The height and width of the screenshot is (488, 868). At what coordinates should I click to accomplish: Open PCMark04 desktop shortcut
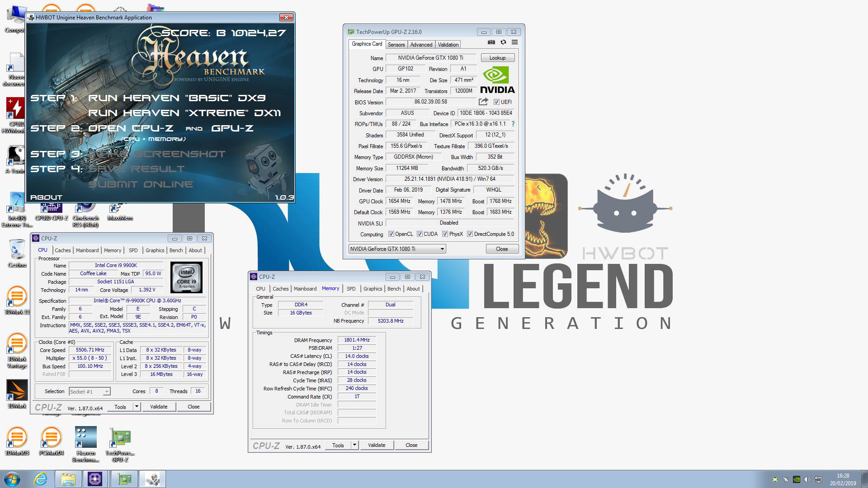pos(51,441)
